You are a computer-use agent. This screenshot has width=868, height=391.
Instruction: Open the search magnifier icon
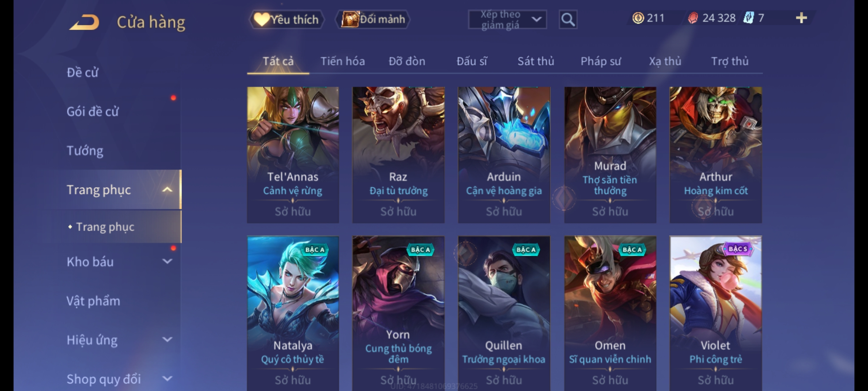pos(568,20)
